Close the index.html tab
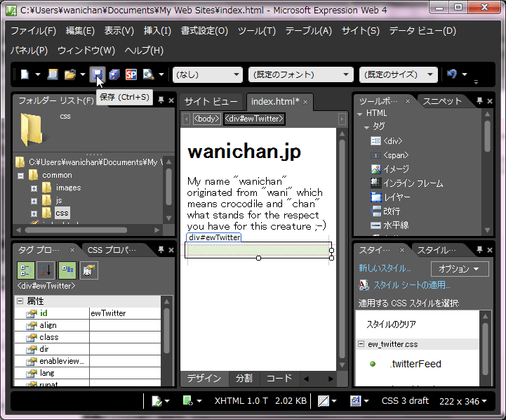 click(x=305, y=102)
